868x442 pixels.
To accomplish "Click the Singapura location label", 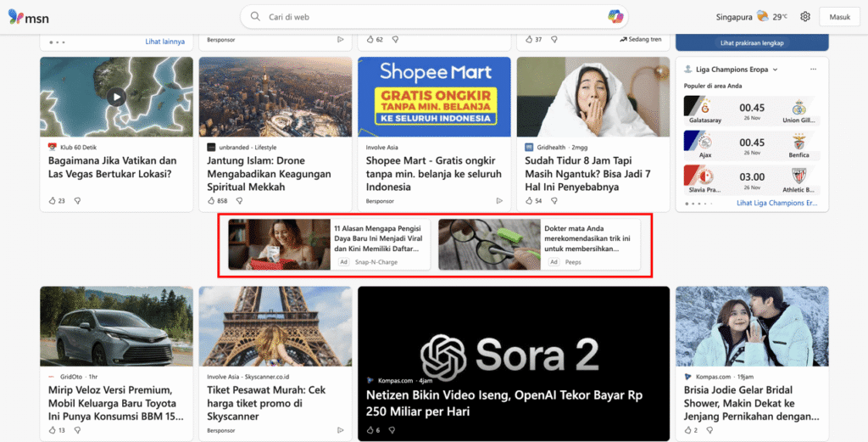I will [x=733, y=17].
